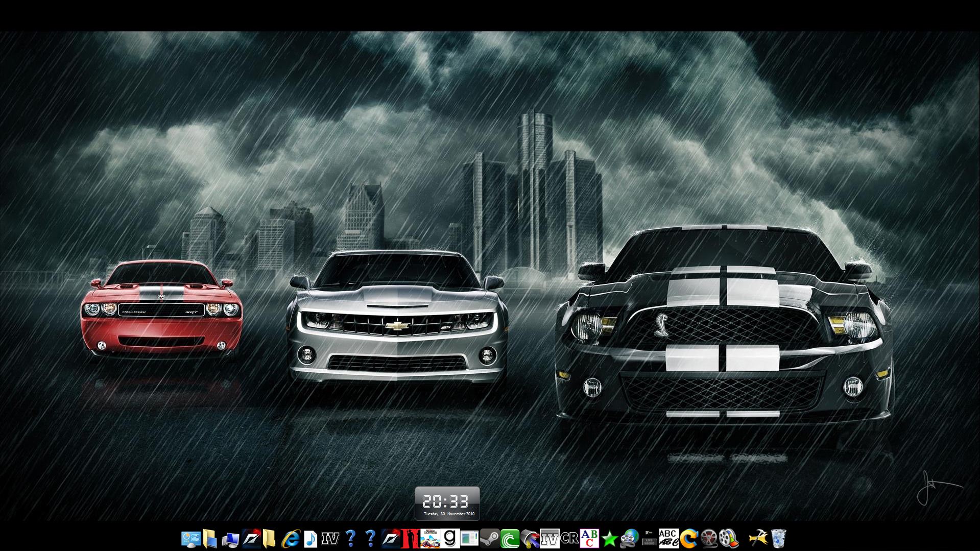Launch Need for Speed beside the red Mafia icon
The image size is (980, 551).
point(391,539)
